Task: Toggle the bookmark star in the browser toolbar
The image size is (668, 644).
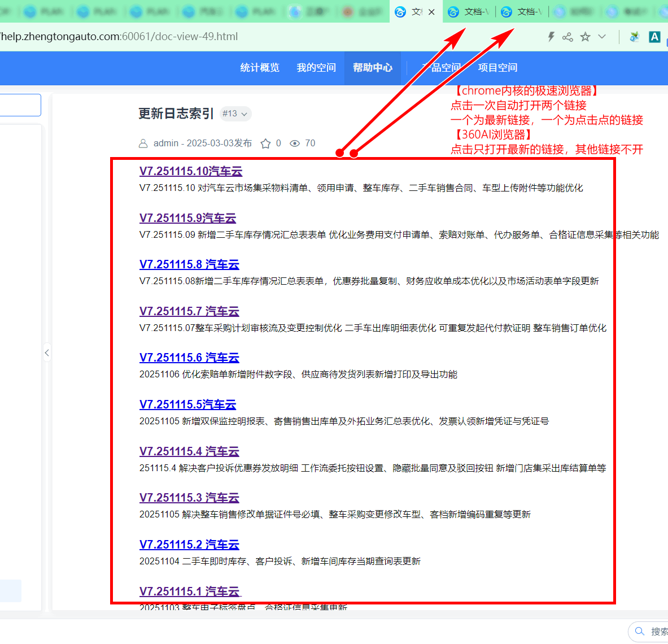Action: coord(585,36)
